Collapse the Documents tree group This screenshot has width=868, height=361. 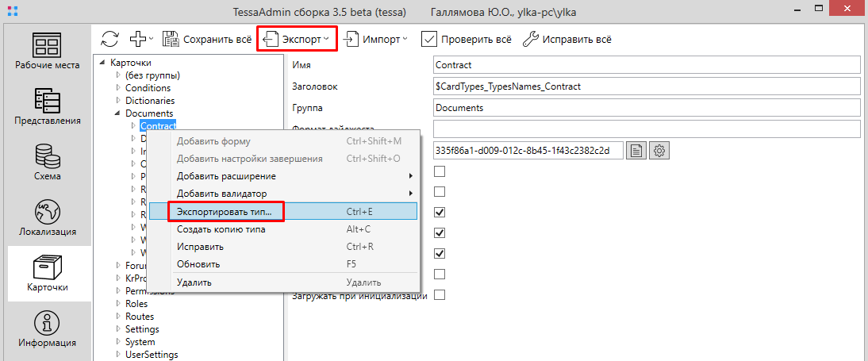[x=118, y=113]
